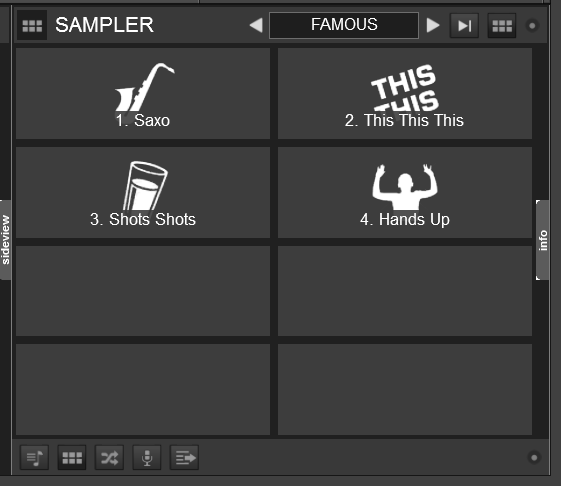This screenshot has width=561, height=486.
Task: Click the empty fifth sample pad slot
Action: click(143, 291)
